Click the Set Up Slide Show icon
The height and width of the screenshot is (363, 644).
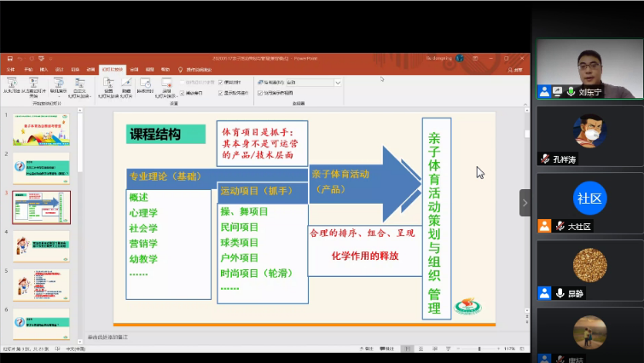[x=108, y=84]
